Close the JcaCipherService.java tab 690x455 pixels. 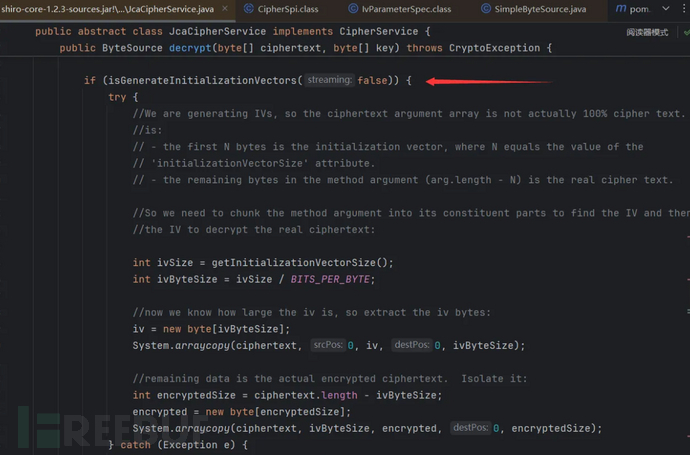click(x=225, y=9)
